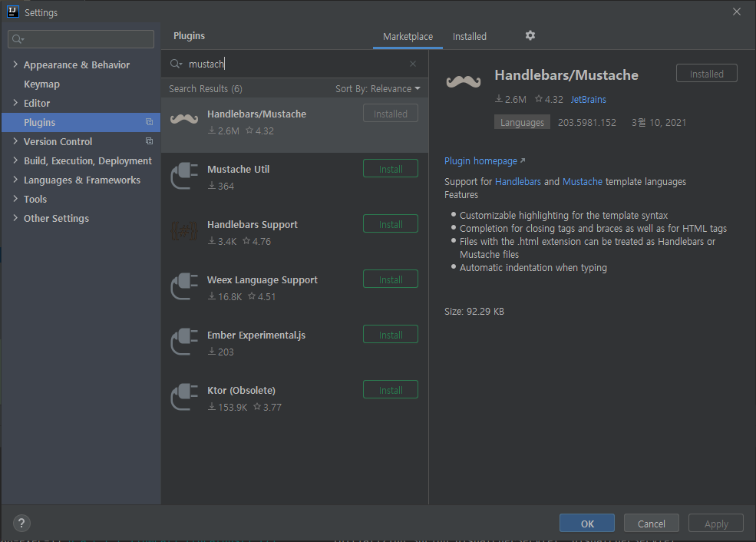Expand the Version Control section
The width and height of the screenshot is (756, 542).
[15, 140]
